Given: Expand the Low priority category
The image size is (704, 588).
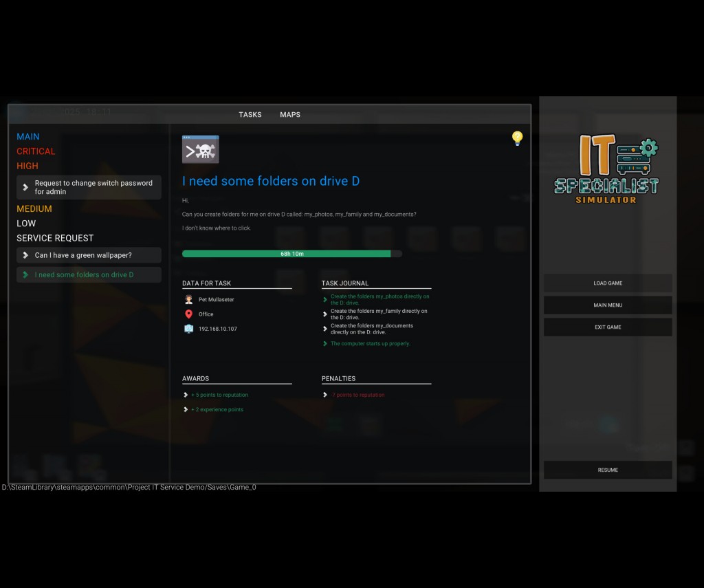Looking at the screenshot, I should coord(26,224).
